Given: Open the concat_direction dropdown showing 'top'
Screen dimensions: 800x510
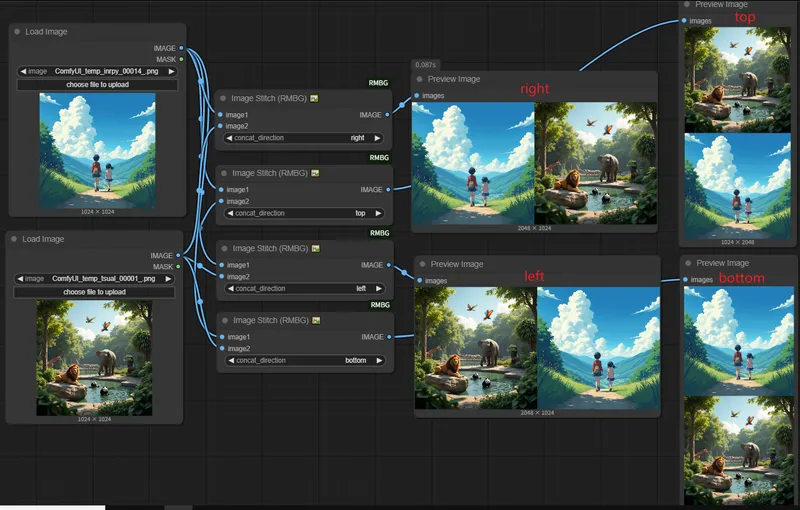Looking at the screenshot, I should pyautogui.click(x=304, y=213).
